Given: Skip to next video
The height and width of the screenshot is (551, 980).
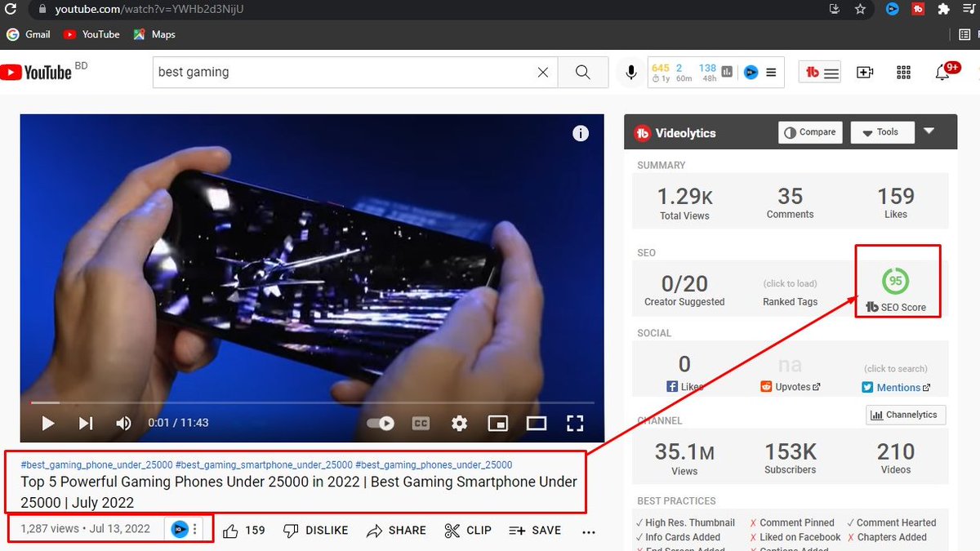Looking at the screenshot, I should (x=86, y=423).
